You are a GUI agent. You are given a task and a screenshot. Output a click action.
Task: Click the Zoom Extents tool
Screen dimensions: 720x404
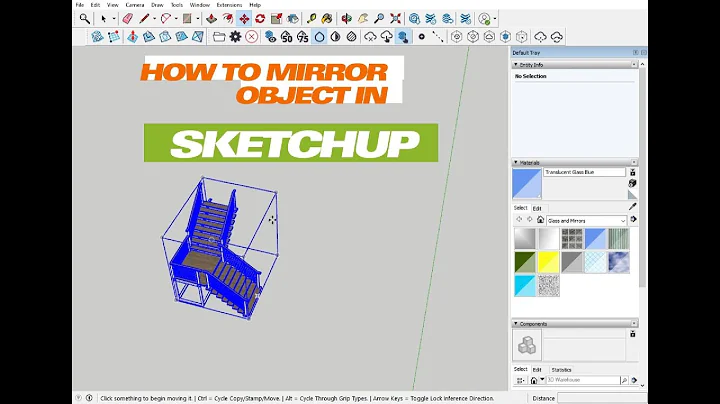(x=395, y=18)
